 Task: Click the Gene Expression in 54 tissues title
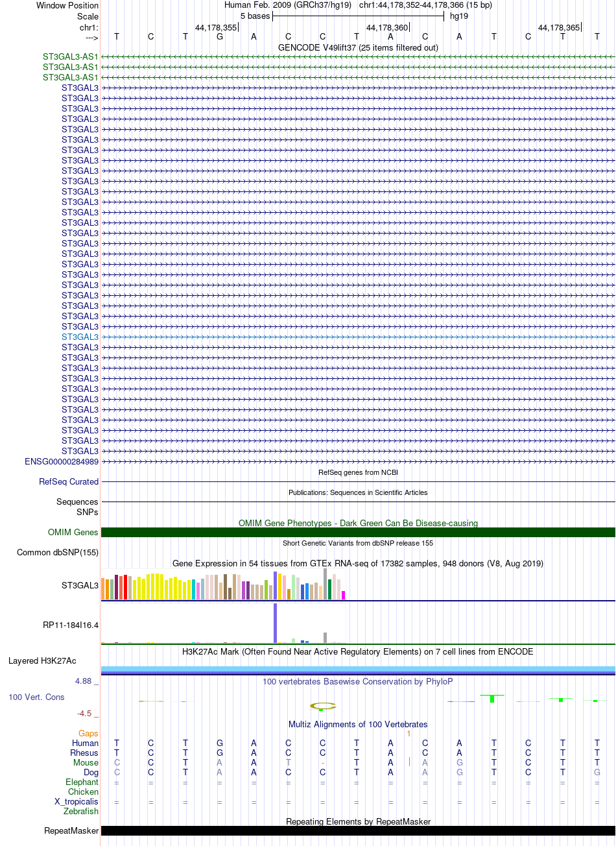358,563
